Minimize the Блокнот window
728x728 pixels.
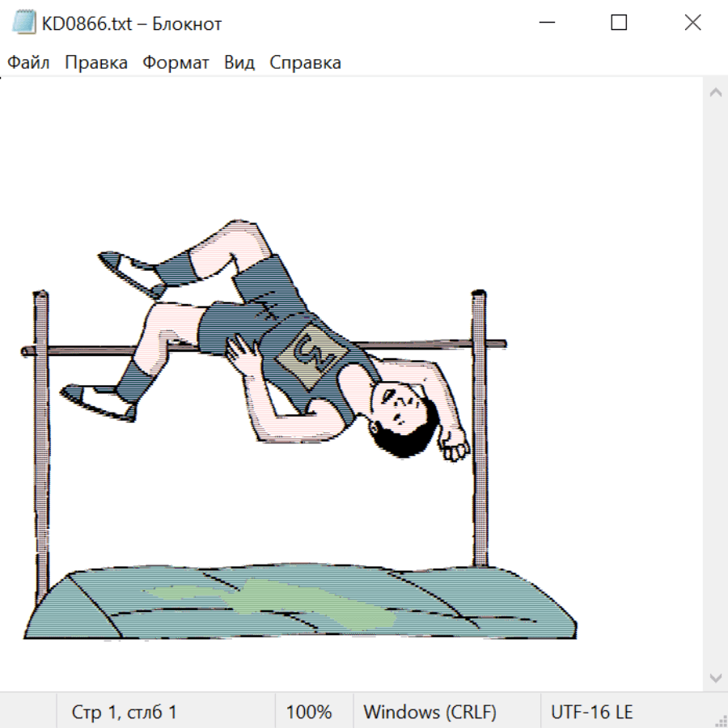(x=547, y=23)
